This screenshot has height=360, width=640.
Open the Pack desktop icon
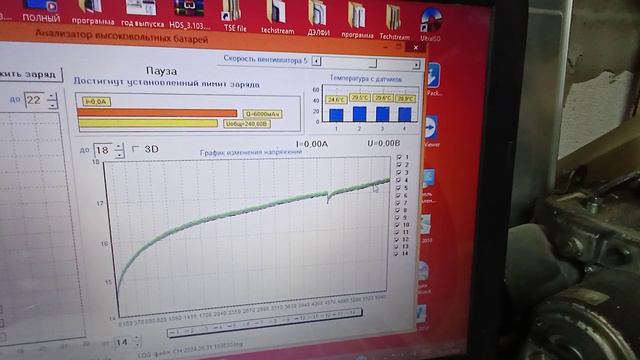point(433,80)
